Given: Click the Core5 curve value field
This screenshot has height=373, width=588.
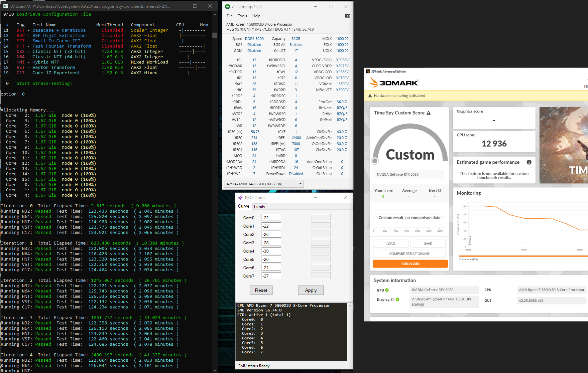Looking at the screenshot, I should click(x=271, y=259).
